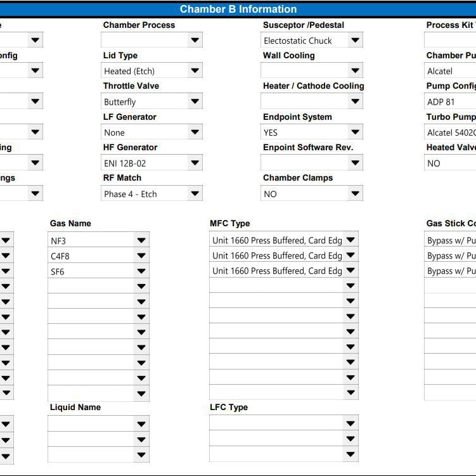Expand the LF Generator dropdown

coord(195,132)
